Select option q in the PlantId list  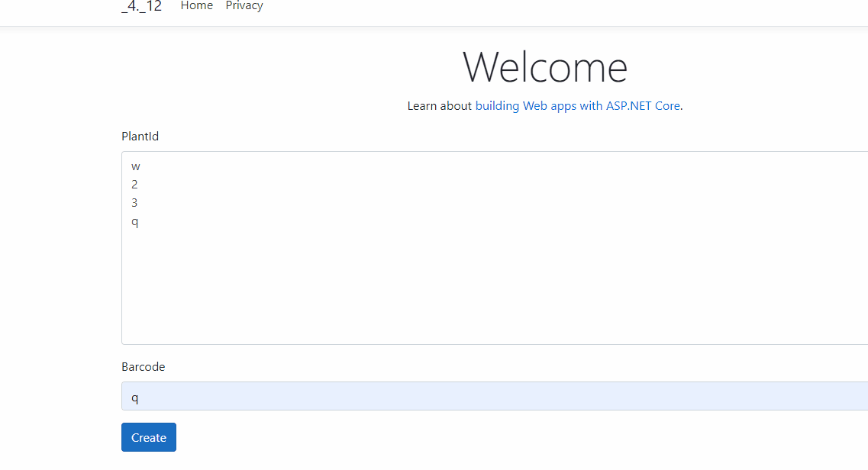134,221
